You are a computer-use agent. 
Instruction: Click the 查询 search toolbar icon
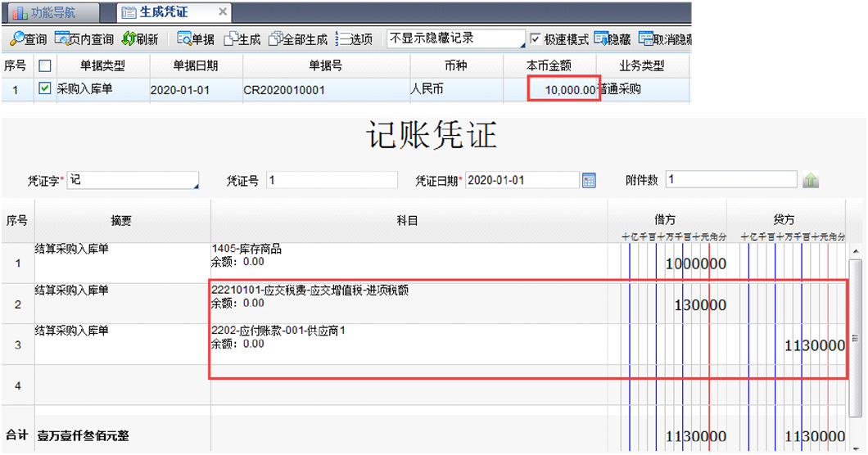(28, 38)
